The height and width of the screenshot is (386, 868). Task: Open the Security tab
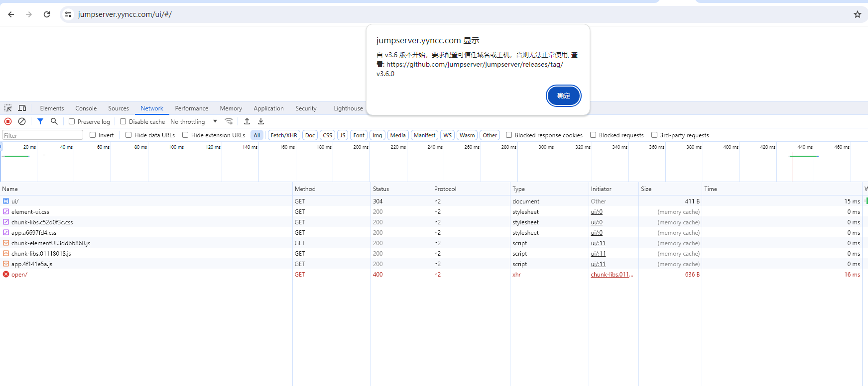click(306, 108)
